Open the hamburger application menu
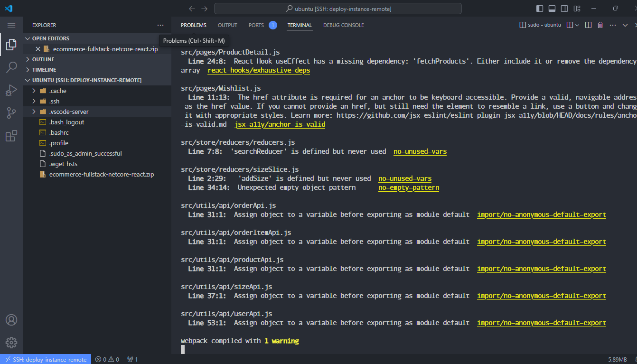The image size is (637, 364). pos(11,25)
